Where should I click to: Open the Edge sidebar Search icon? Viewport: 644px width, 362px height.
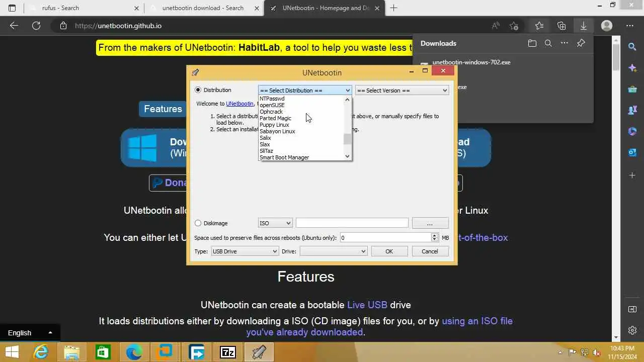coord(632,47)
